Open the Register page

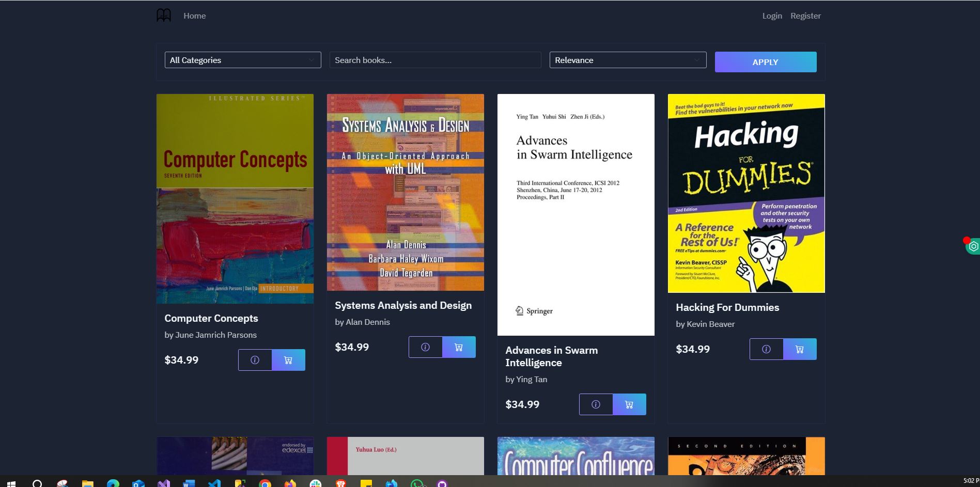point(805,16)
